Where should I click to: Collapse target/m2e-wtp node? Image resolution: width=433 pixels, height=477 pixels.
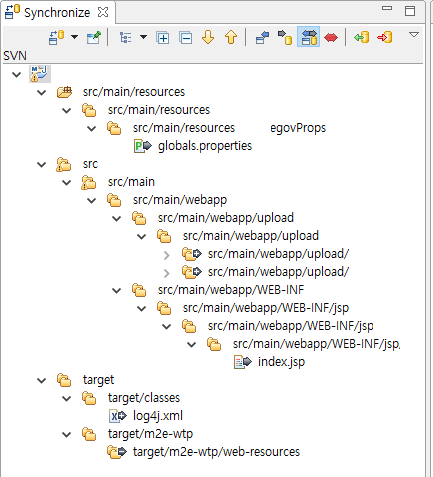66,434
